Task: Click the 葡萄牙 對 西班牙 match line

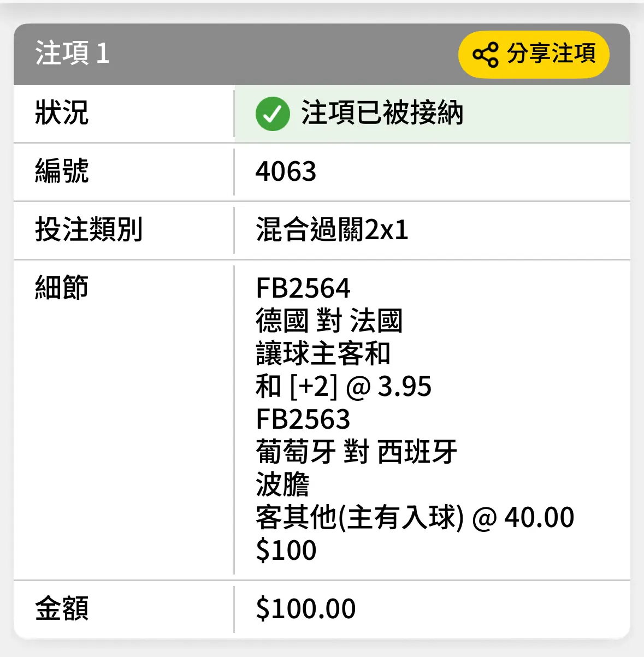Action: click(356, 452)
